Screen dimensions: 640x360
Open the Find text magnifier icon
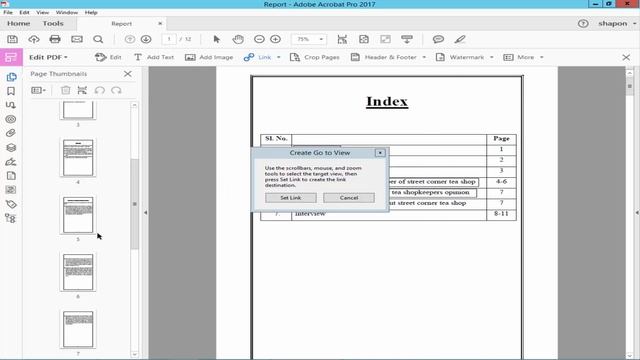(x=98, y=39)
